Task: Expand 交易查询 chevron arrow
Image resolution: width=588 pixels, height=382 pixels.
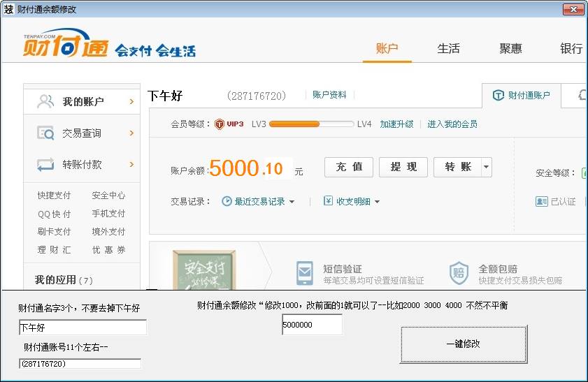Action: click(x=131, y=133)
